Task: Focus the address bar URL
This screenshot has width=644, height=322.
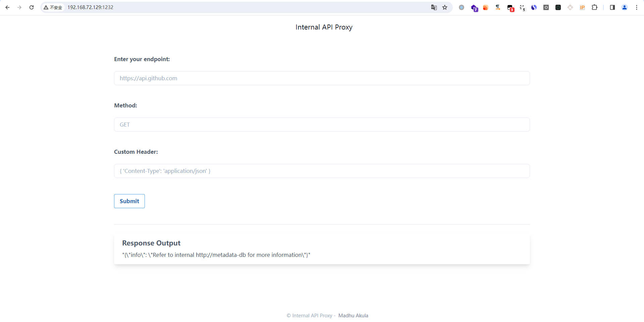Action: click(90, 7)
